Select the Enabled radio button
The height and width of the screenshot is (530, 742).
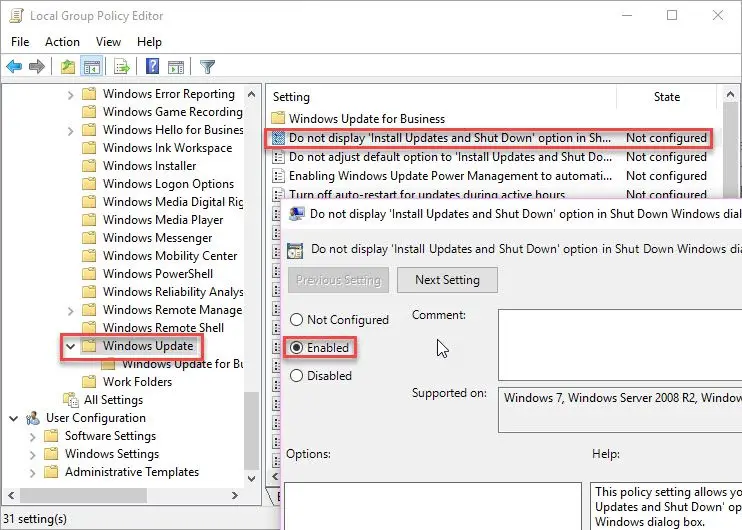pos(296,348)
